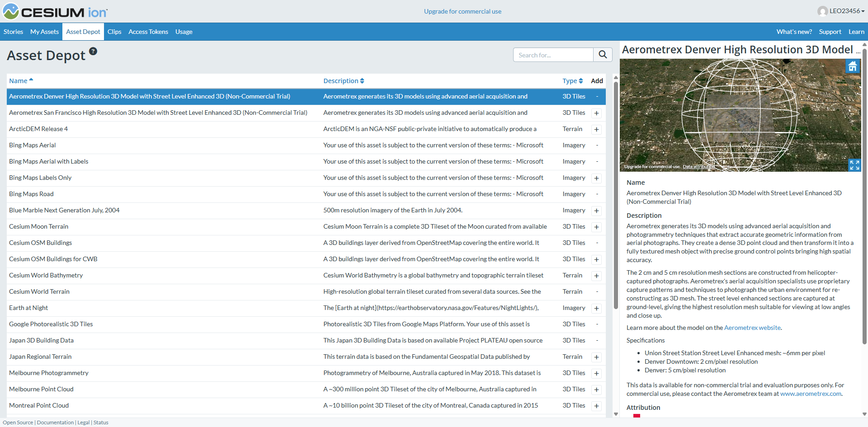Select the Aerometrex Denver asset row
This screenshot has height=427, width=868.
coord(306,97)
